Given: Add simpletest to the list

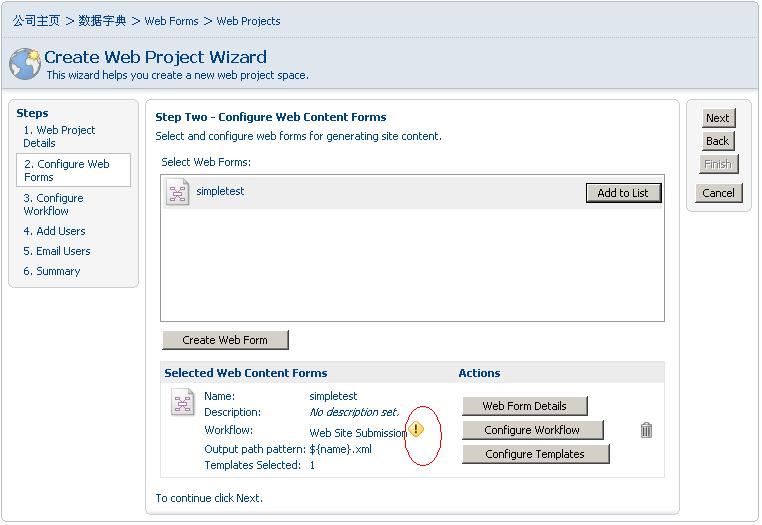Looking at the screenshot, I should click(623, 193).
